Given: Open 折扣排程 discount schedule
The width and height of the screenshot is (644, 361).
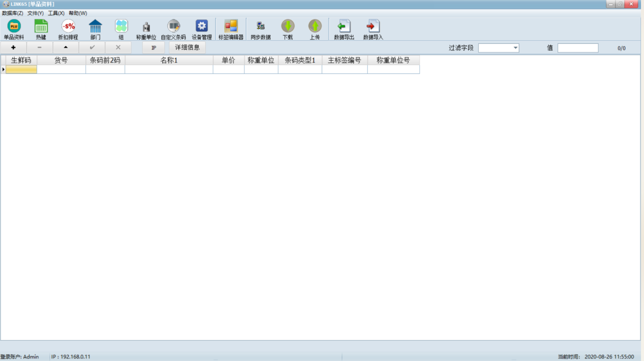Looking at the screenshot, I should [68, 26].
